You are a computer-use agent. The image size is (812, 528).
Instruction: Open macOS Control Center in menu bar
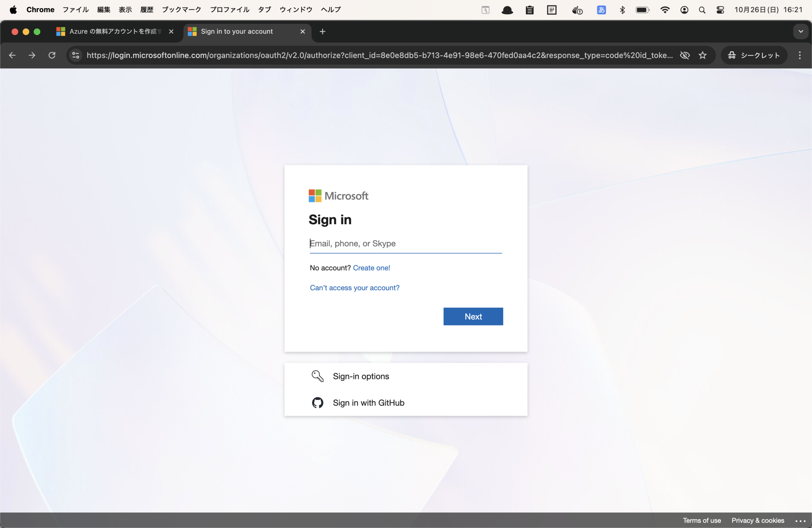[720, 10]
